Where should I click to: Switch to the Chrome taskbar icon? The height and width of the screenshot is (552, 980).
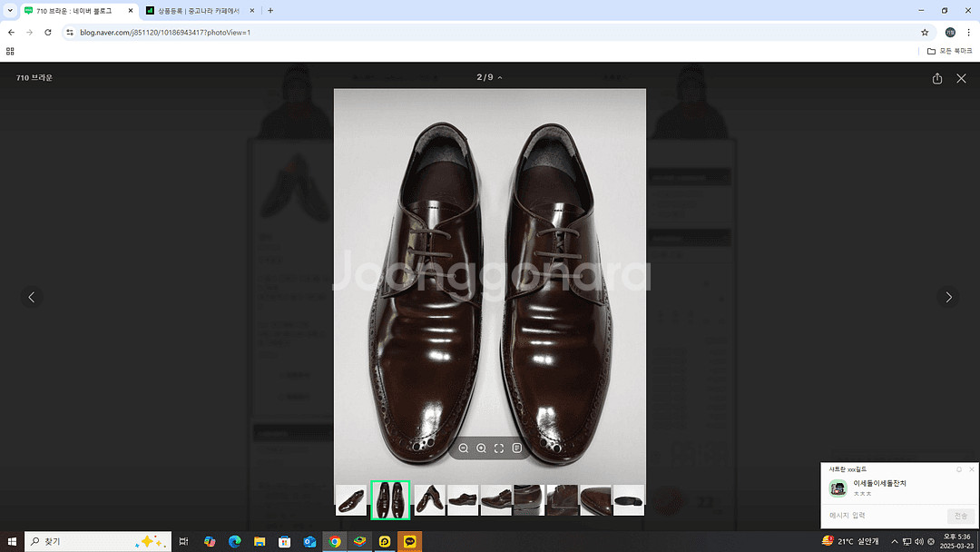(334, 541)
